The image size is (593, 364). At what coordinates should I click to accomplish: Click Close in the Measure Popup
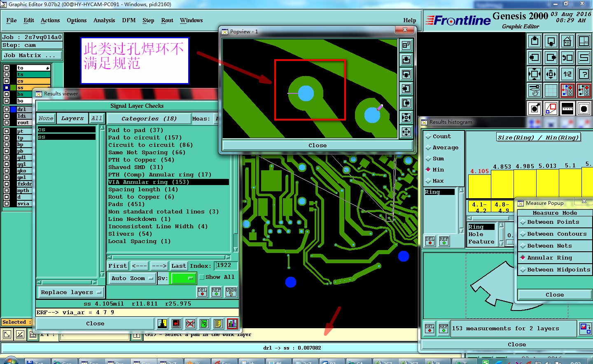point(555,294)
